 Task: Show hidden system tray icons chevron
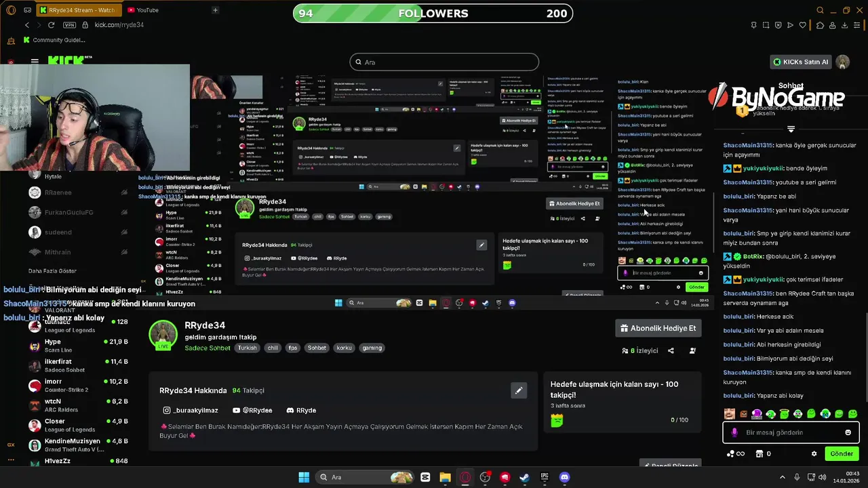coord(782,477)
